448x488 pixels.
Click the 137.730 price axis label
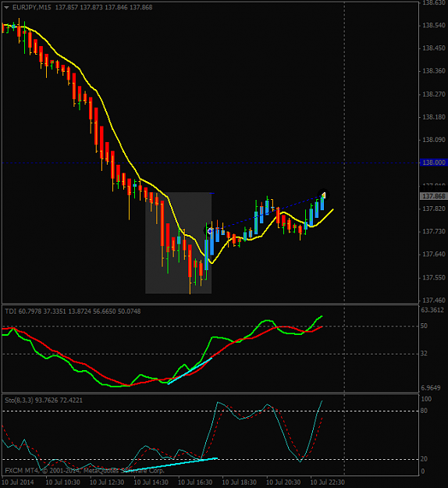tap(434, 232)
